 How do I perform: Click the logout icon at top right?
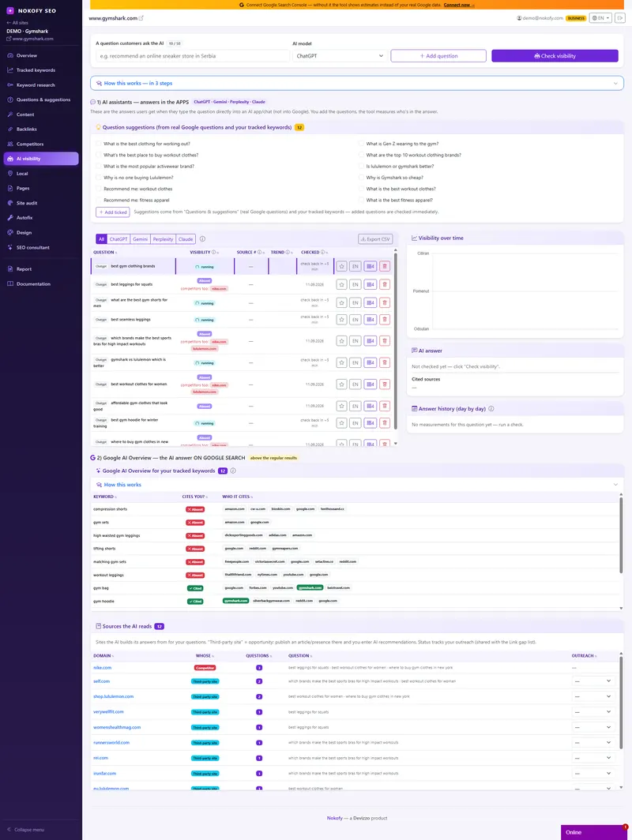click(619, 18)
